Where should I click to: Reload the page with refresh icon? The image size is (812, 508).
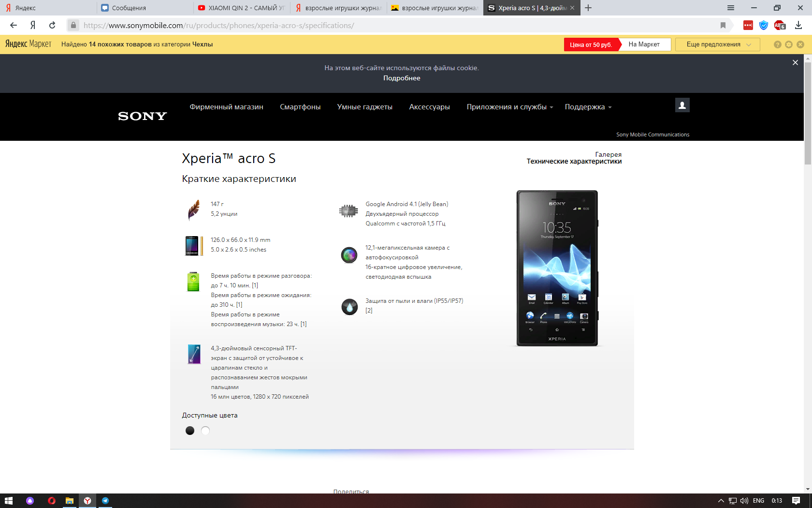52,25
